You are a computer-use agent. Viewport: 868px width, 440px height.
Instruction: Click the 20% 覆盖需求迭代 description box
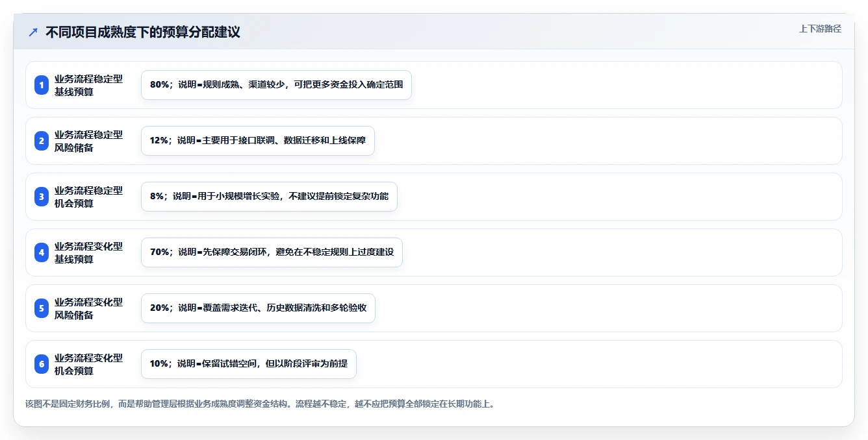[x=258, y=308]
